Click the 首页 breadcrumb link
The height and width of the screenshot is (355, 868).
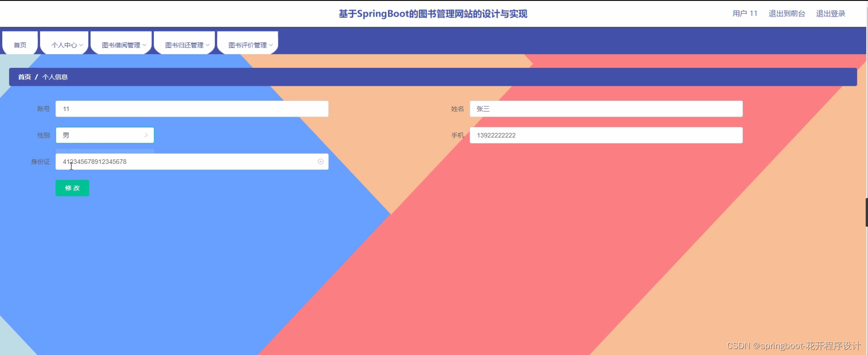pos(24,77)
